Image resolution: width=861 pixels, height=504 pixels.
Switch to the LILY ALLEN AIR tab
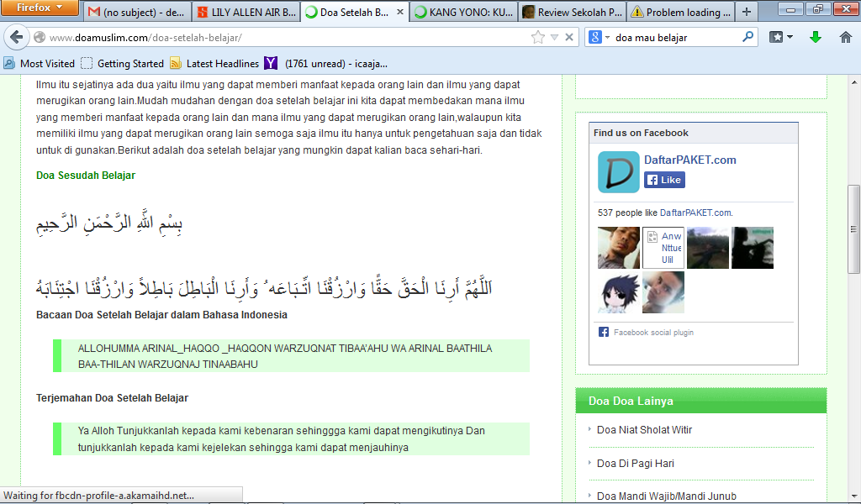pyautogui.click(x=246, y=12)
